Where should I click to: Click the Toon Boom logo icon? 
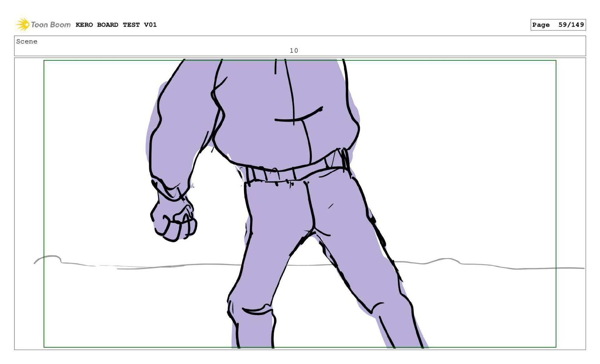click(22, 24)
